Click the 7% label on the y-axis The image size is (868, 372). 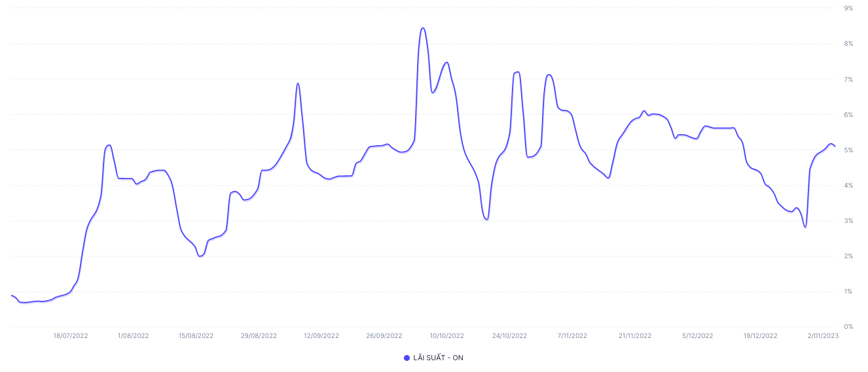click(848, 80)
